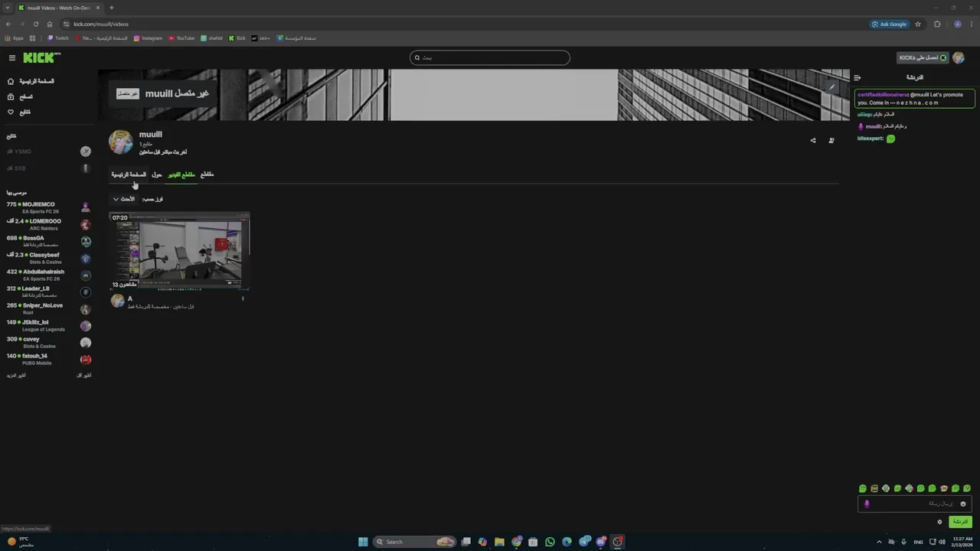Open browser extensions puzzle icon
The image size is (980, 551).
pos(937,24)
